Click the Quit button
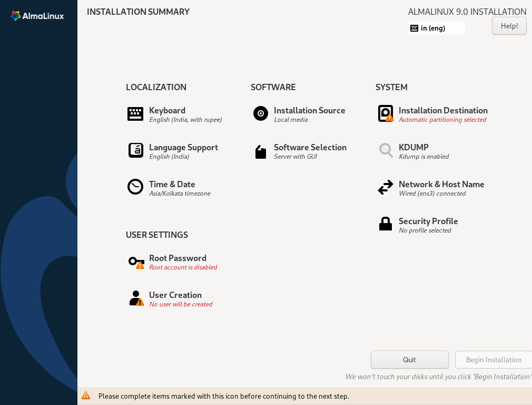Image resolution: width=532 pixels, height=405 pixels. [x=409, y=360]
